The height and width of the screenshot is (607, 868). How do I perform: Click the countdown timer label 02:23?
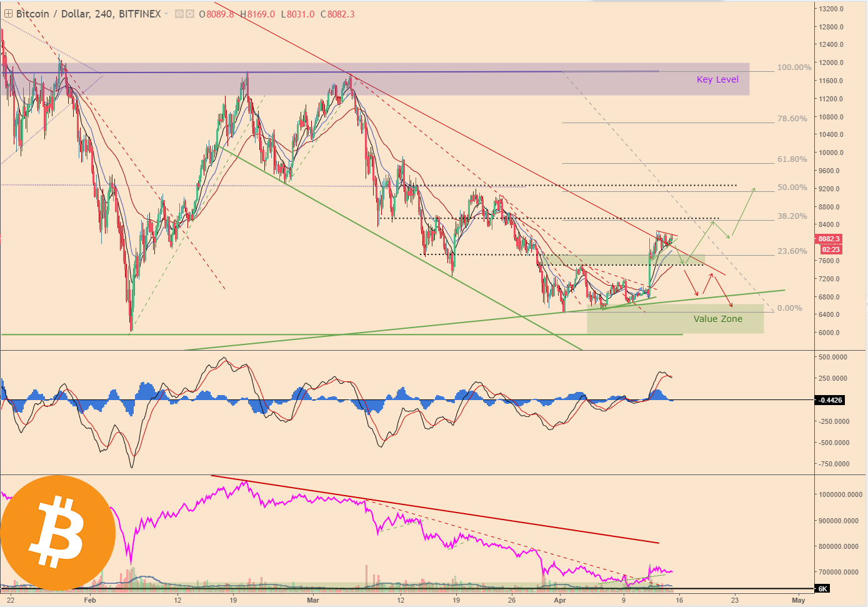pyautogui.click(x=831, y=249)
